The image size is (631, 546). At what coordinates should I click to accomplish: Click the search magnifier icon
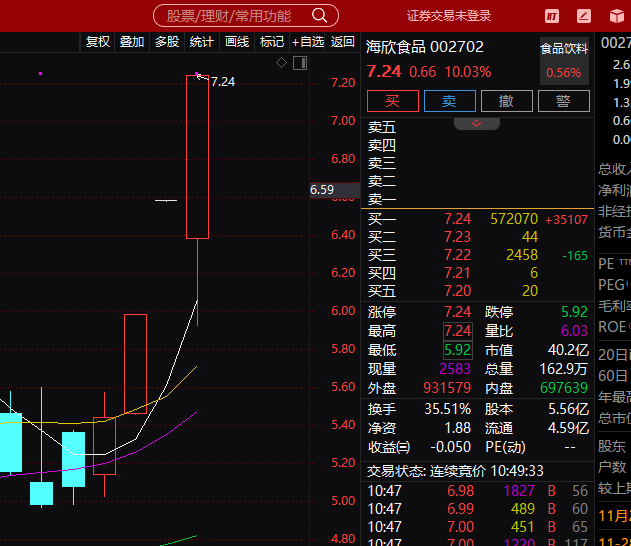320,16
